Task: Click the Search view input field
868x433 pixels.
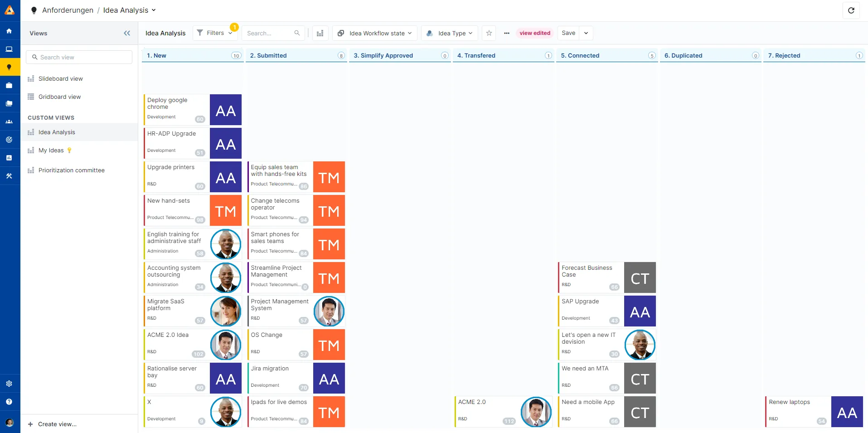Action: [x=79, y=57]
